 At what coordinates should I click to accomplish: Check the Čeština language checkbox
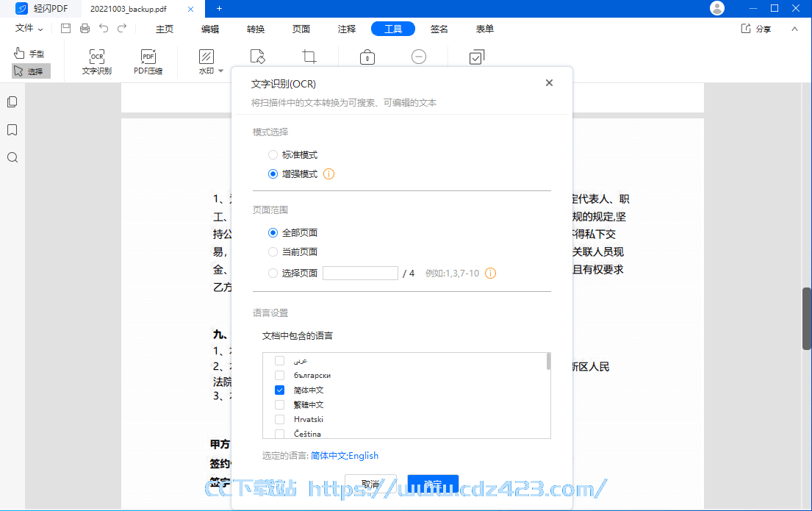tap(280, 433)
